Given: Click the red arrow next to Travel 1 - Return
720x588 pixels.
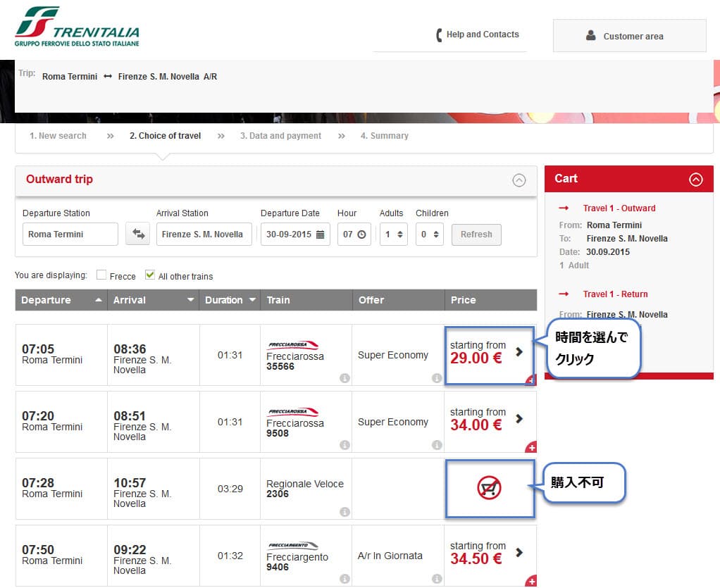Looking at the screenshot, I should (564, 294).
